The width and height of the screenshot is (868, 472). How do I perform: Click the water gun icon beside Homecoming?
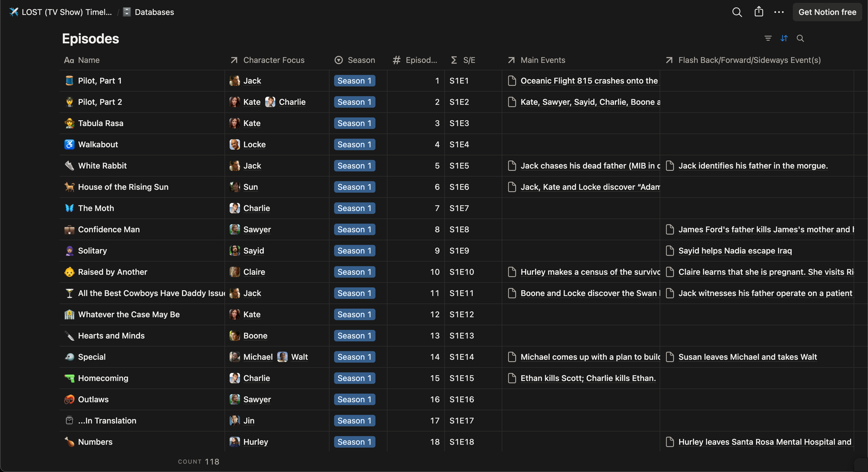69,378
